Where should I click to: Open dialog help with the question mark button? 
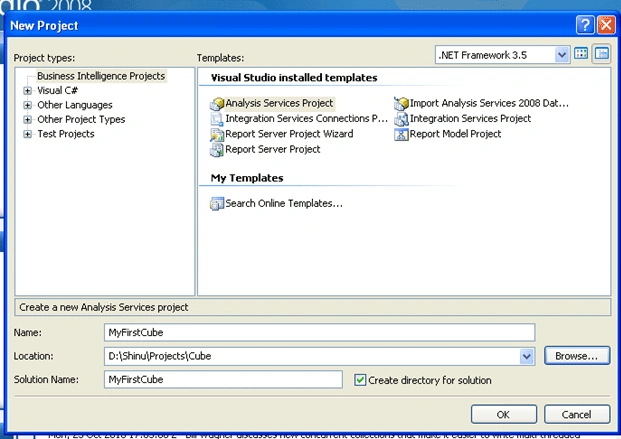[585, 25]
